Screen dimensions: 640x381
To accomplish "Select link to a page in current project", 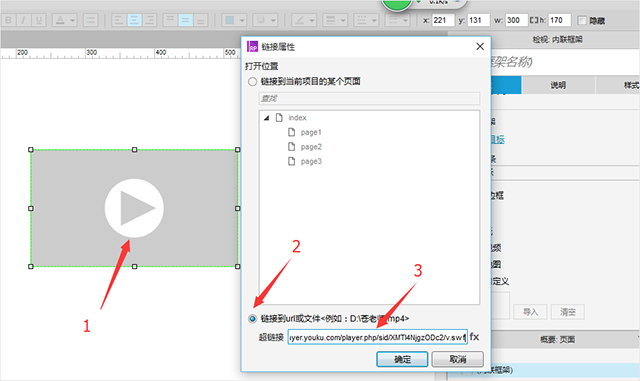I will click(253, 82).
